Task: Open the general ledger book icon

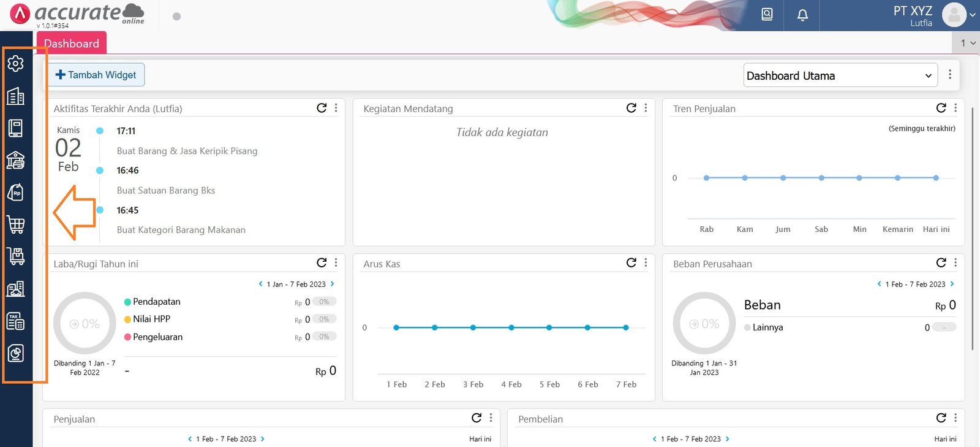Action: (15, 128)
